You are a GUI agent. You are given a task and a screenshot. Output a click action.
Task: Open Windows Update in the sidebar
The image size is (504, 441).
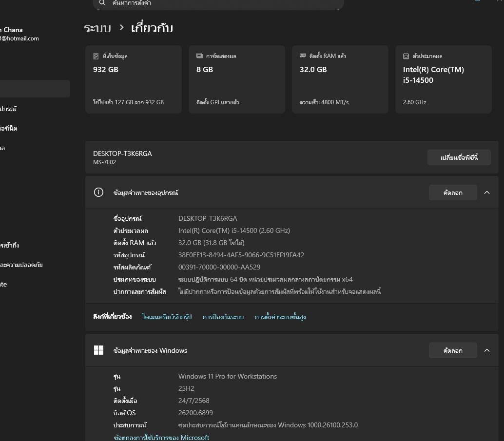4,284
